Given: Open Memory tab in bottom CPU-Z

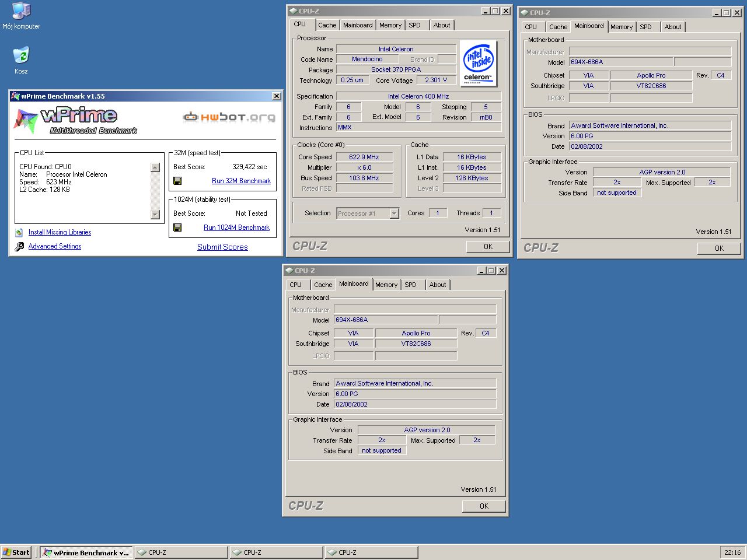Looking at the screenshot, I should tap(386, 285).
